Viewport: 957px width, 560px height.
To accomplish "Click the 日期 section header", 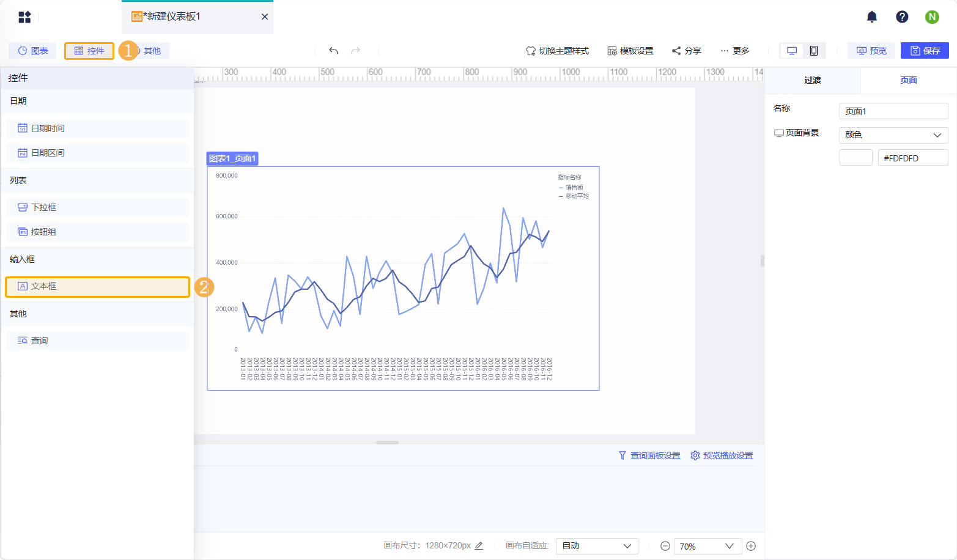I will point(98,101).
